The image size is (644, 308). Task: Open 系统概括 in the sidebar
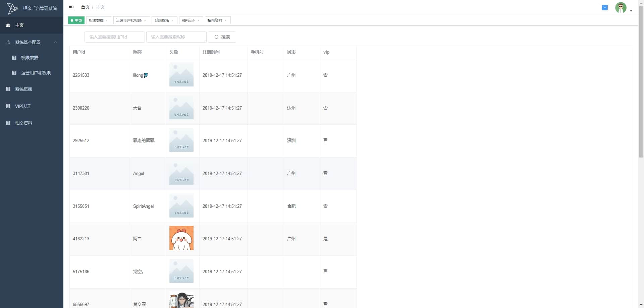pyautogui.click(x=32, y=89)
